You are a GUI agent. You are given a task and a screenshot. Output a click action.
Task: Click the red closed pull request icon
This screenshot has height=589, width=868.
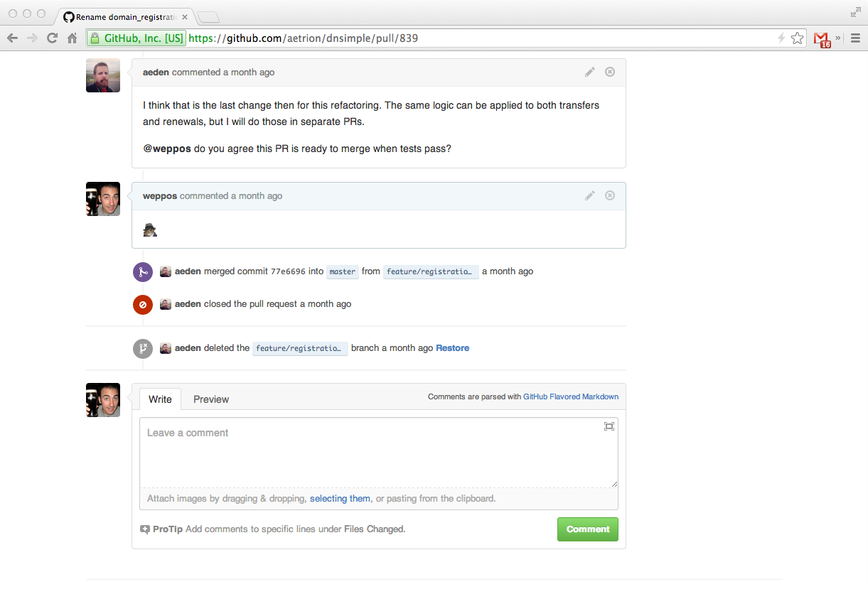pos(143,305)
